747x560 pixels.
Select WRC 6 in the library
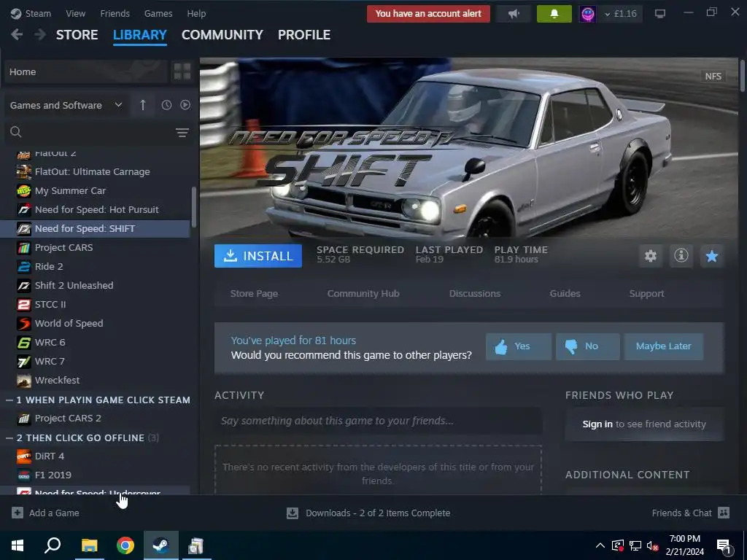tap(96, 343)
